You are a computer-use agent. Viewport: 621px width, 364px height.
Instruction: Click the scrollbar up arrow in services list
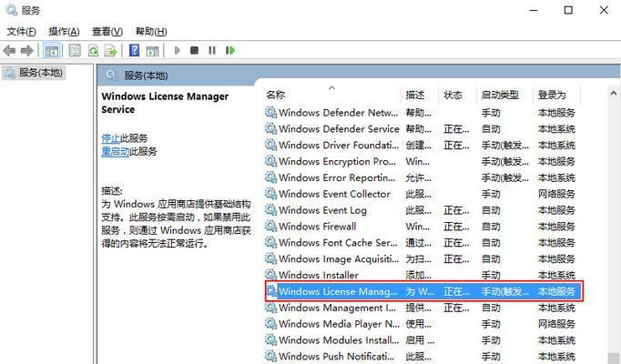pyautogui.click(x=614, y=94)
